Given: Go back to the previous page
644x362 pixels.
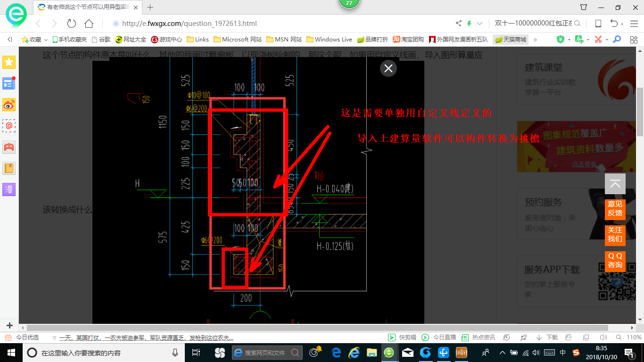Looking at the screenshot, I should click(39, 24).
